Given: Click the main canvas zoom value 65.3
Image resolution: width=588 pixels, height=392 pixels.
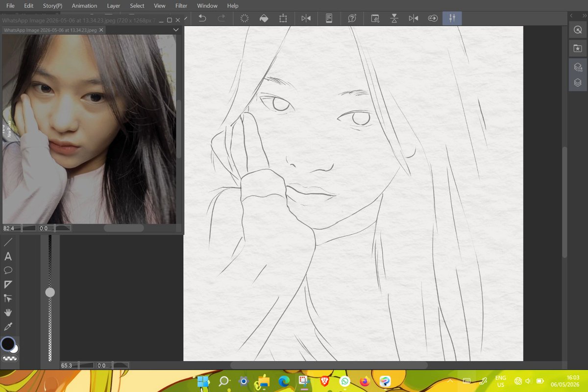Looking at the screenshot, I should click(x=67, y=366).
